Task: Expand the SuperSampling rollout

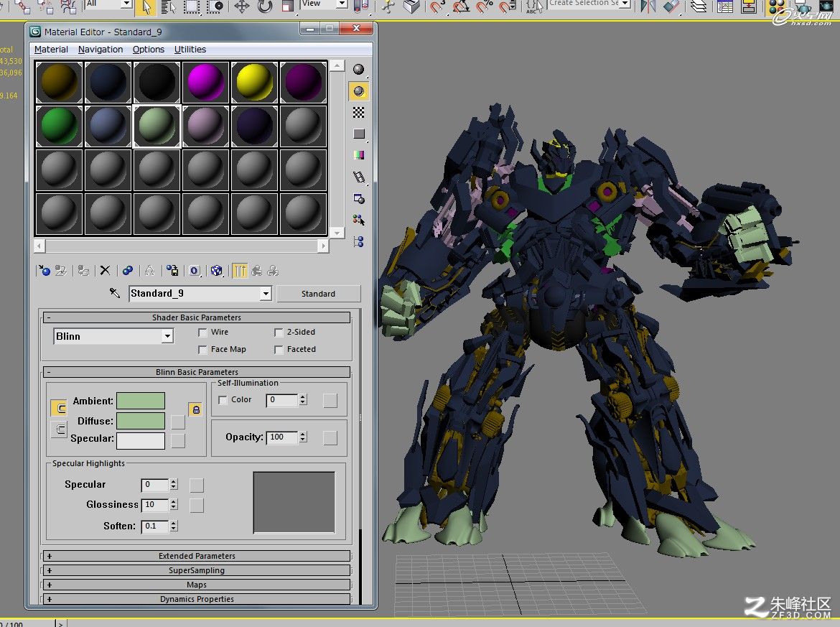Action: tap(197, 570)
